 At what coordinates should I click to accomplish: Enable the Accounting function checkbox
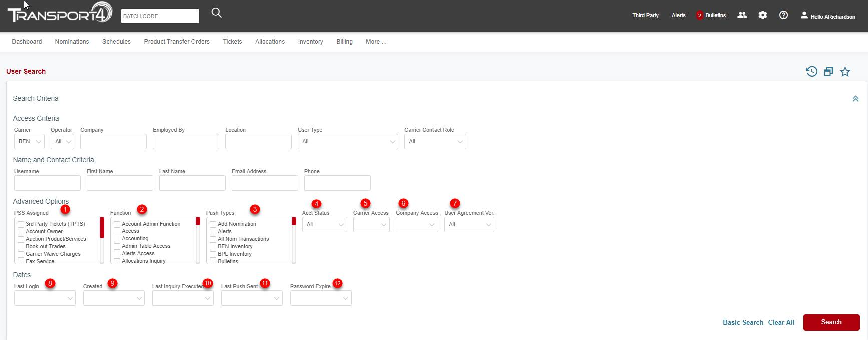(x=117, y=239)
